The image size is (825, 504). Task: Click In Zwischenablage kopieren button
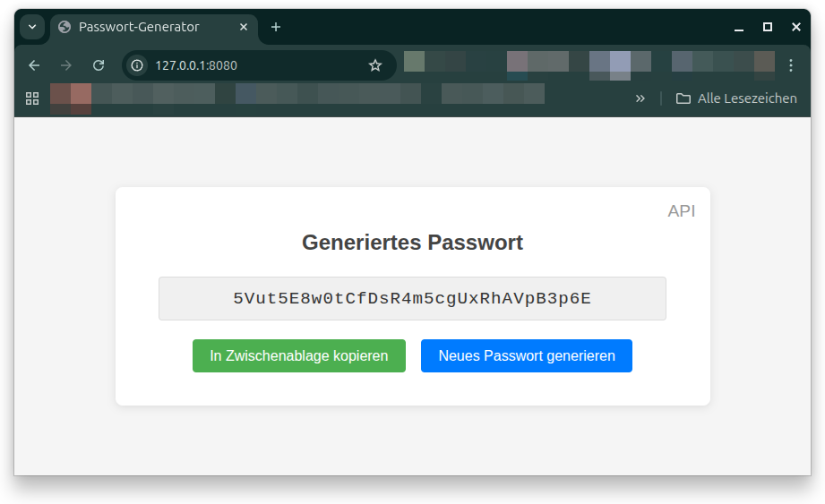[299, 355]
